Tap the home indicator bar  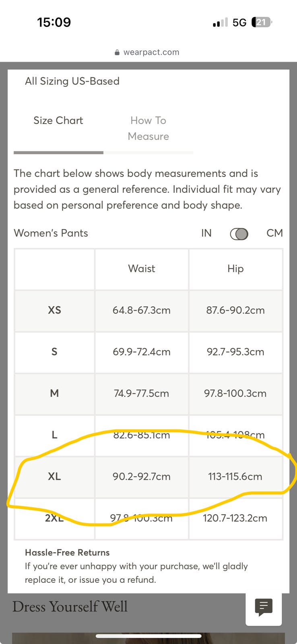pos(148,636)
